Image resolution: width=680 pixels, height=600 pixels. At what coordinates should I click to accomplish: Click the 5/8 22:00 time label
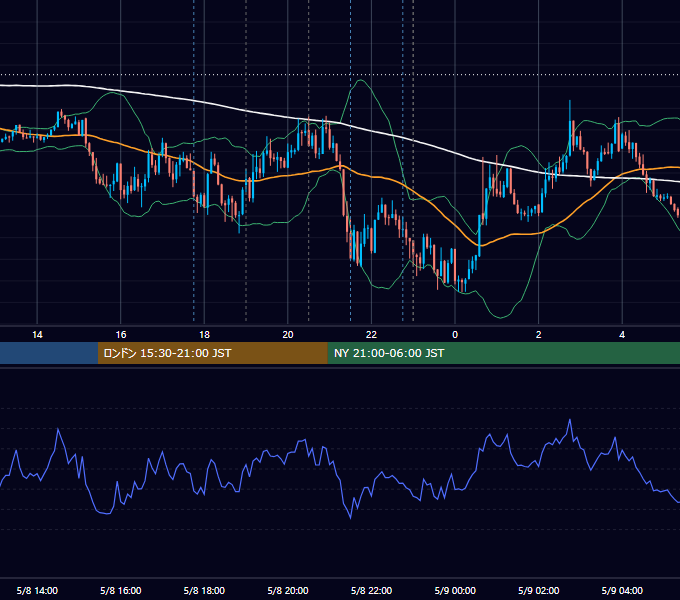371,590
